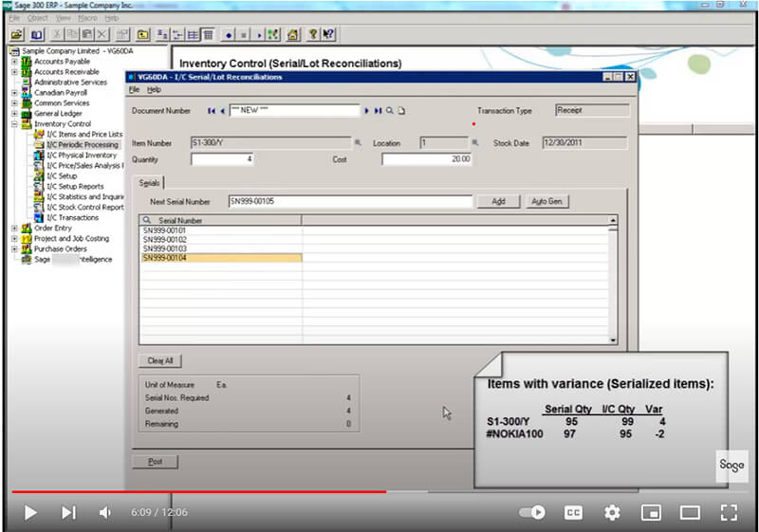The height and width of the screenshot is (532, 759).
Task: Click the Add serial number button
Action: tap(499, 201)
